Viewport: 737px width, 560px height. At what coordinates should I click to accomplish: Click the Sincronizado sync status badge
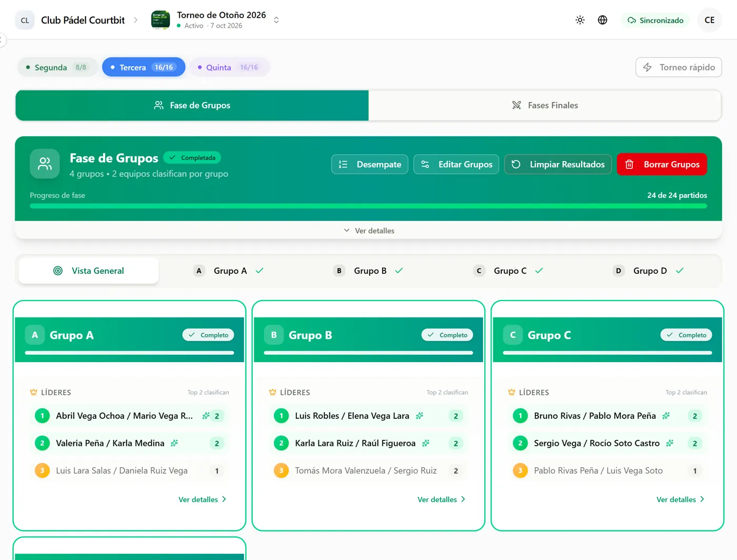click(x=655, y=20)
